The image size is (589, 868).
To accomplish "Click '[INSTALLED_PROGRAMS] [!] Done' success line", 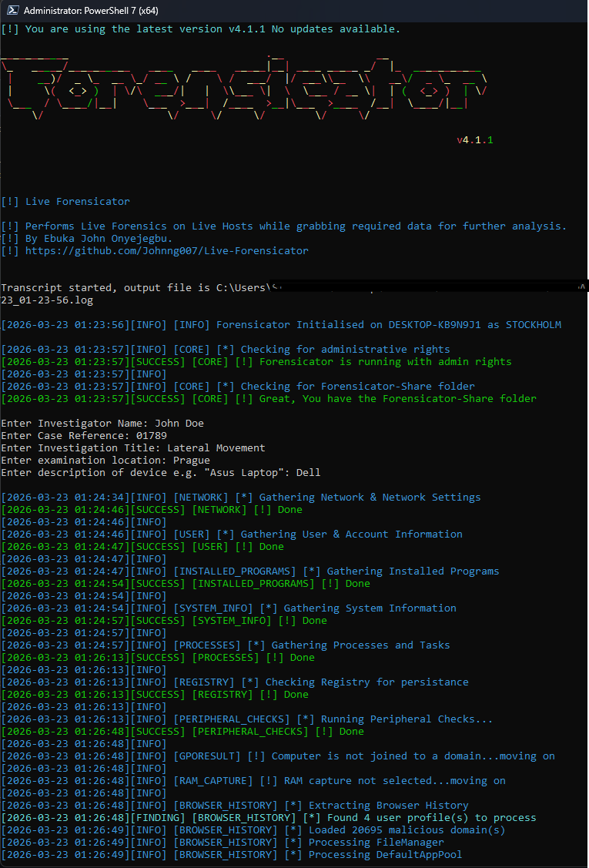I will click(x=186, y=584).
